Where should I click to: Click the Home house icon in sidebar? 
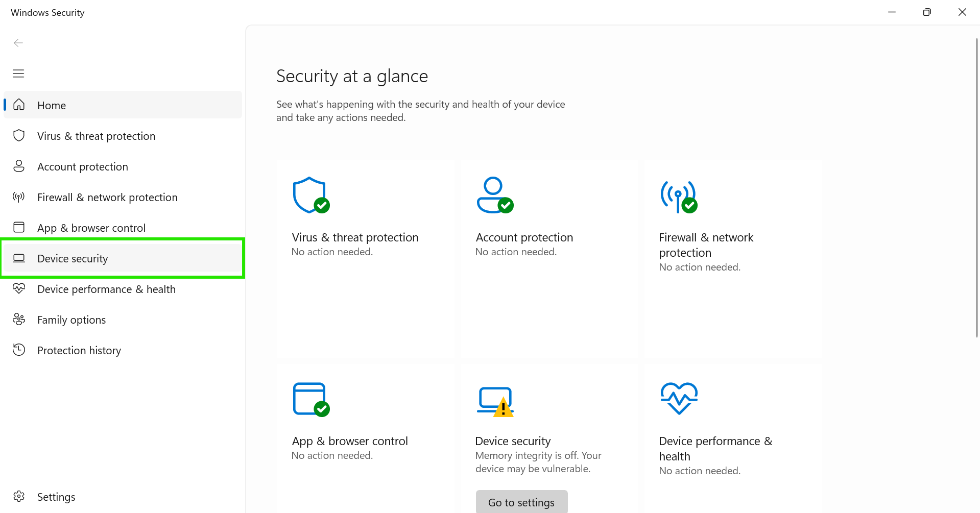[19, 105]
